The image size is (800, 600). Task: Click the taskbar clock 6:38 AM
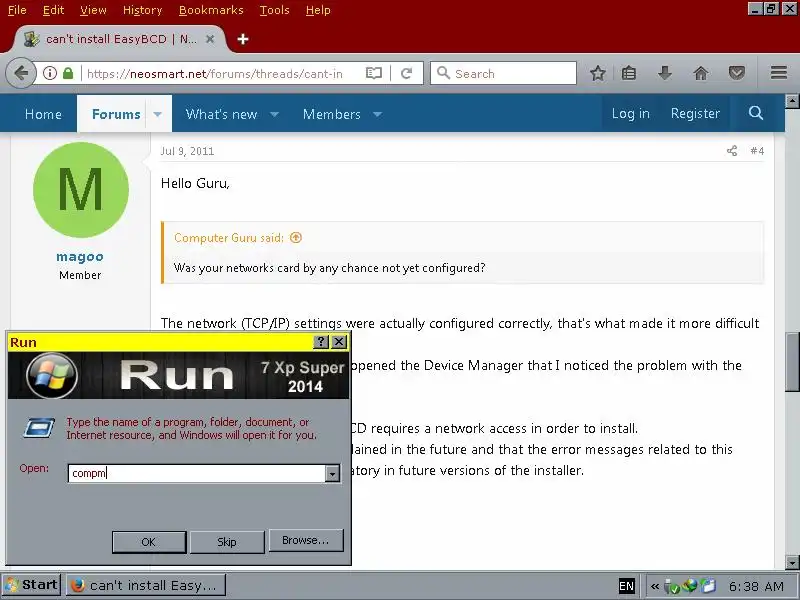756,586
